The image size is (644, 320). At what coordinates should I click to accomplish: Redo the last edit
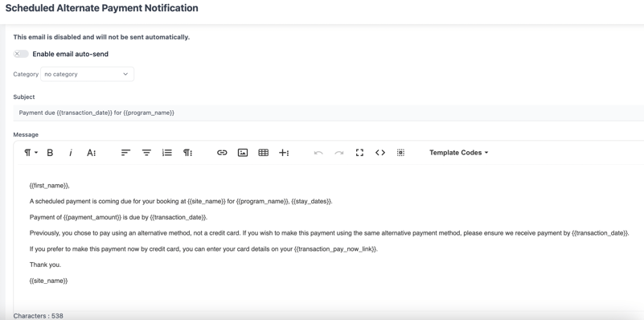[338, 153]
